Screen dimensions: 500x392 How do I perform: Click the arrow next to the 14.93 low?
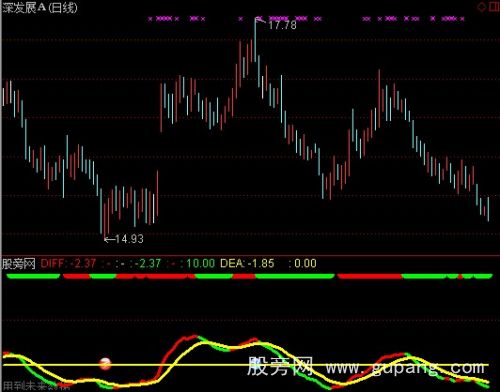109,239
